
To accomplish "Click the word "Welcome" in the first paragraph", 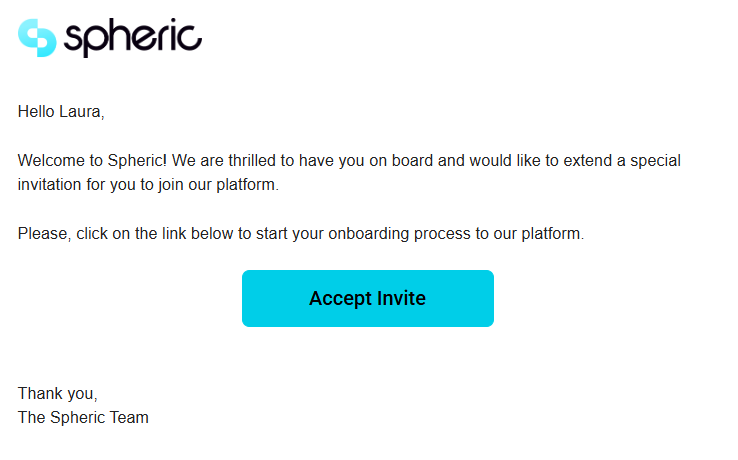I will pyautogui.click(x=51, y=160).
